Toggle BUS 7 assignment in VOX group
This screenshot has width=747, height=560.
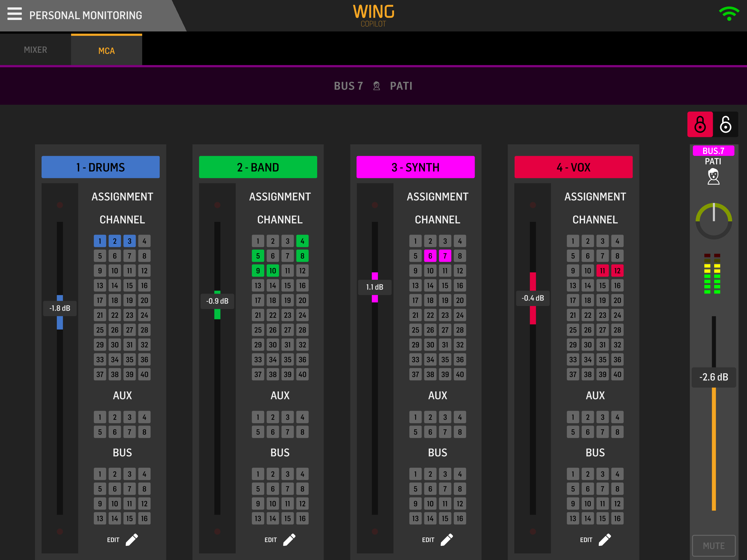click(602, 489)
